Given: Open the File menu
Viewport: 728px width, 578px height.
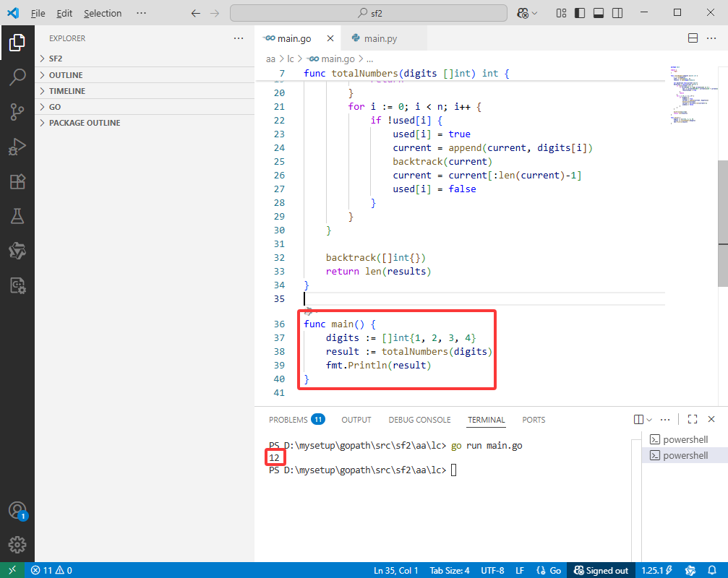Looking at the screenshot, I should coord(38,13).
